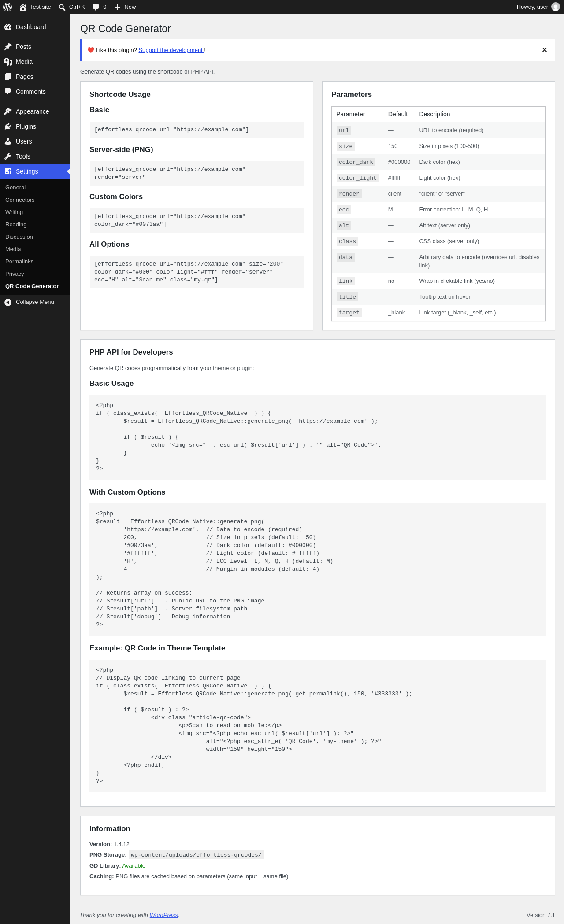Dismiss the plugin support notice
Image resolution: width=564 pixels, height=924 pixels.
(545, 50)
